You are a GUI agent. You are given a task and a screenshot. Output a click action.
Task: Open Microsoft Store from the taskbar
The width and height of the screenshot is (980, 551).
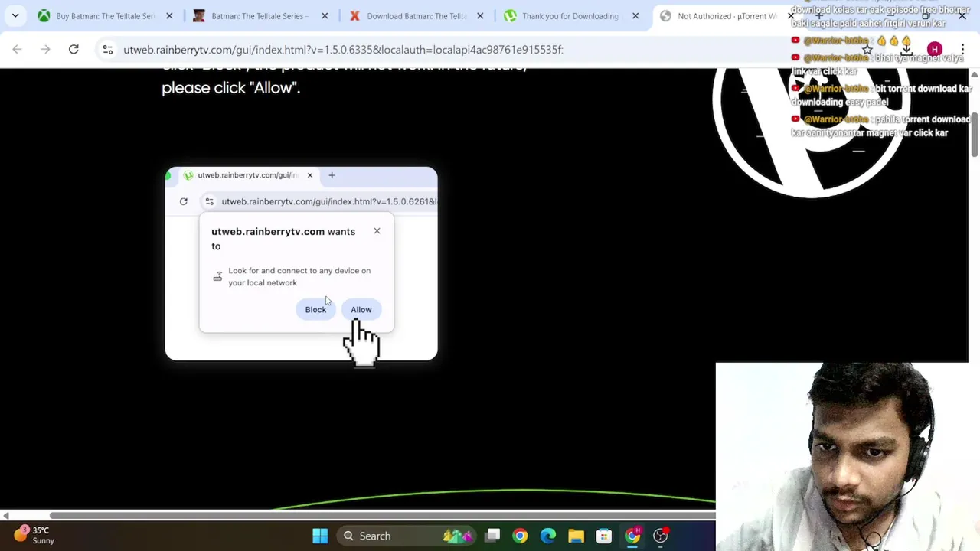click(604, 536)
